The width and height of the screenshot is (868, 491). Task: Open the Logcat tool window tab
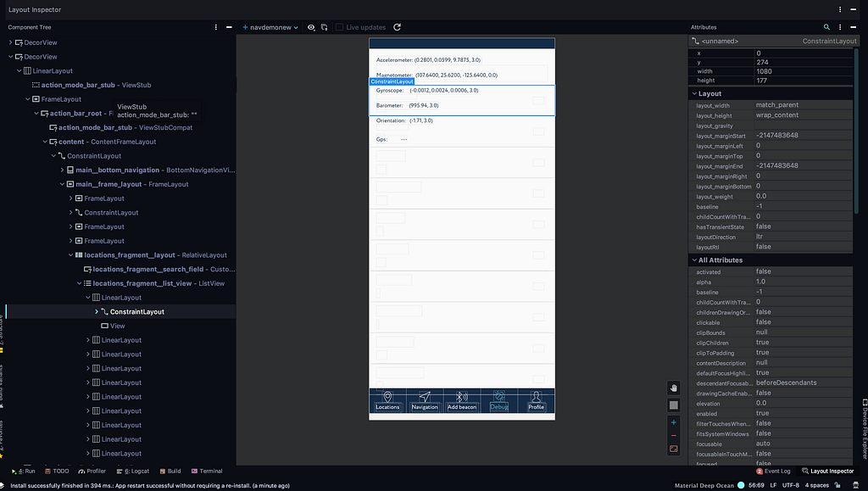(x=133, y=471)
